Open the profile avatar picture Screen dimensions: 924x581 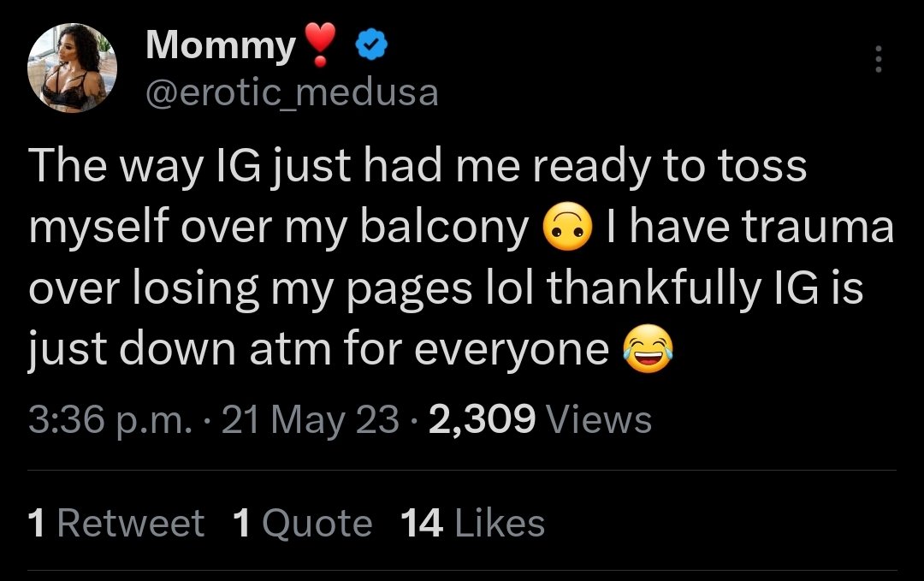(71, 68)
